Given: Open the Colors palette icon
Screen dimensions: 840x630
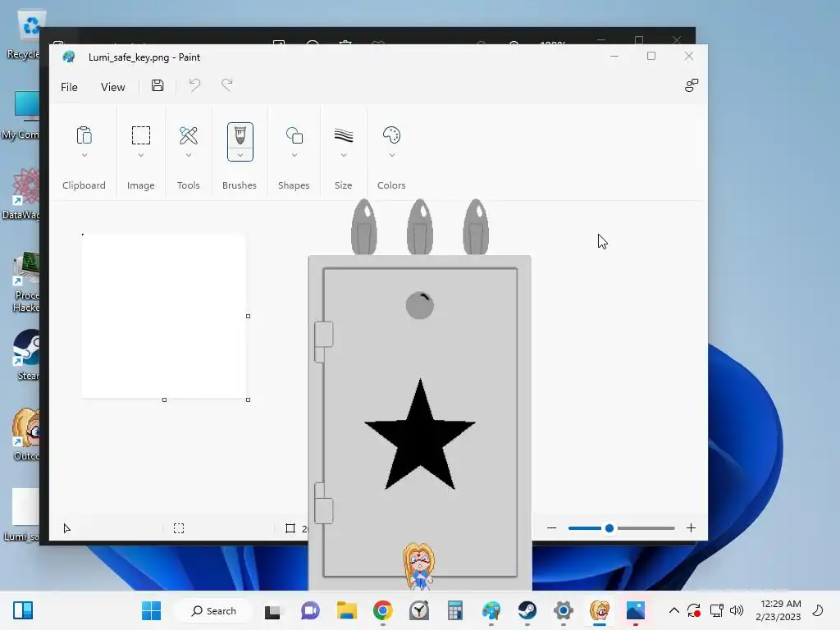Looking at the screenshot, I should click(x=391, y=135).
